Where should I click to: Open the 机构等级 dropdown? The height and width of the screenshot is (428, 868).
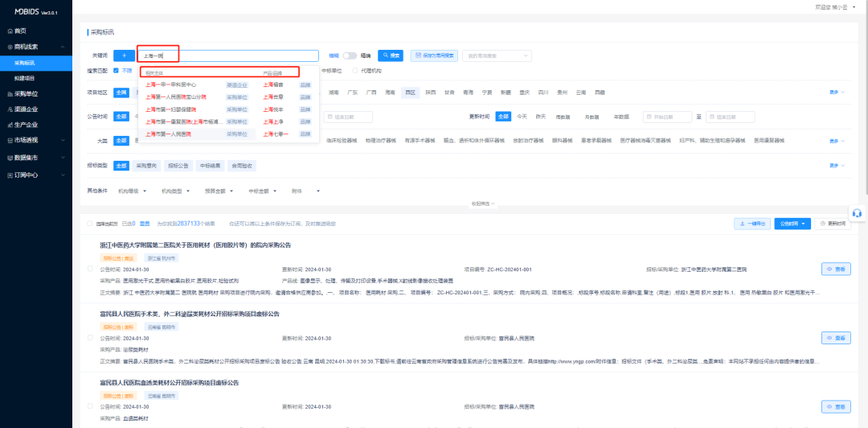133,191
